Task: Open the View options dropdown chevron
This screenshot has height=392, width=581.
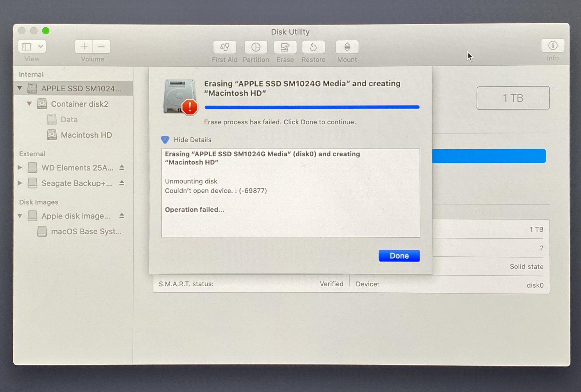Action: (x=41, y=46)
